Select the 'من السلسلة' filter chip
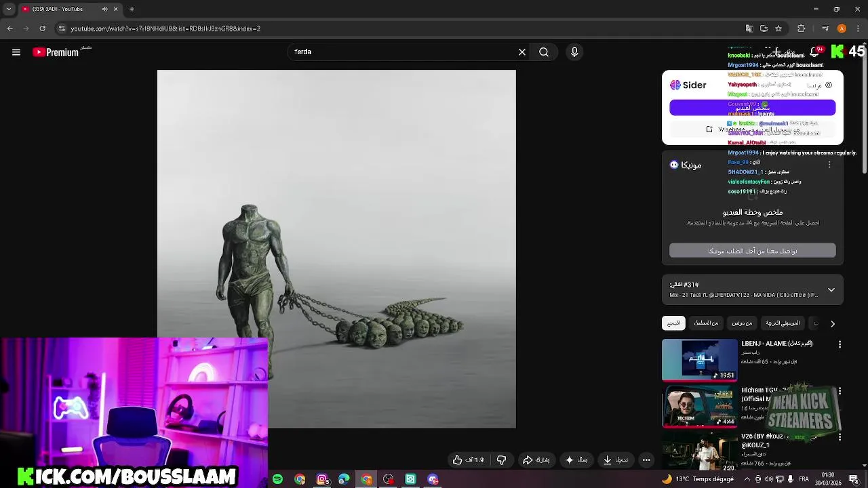868x488 pixels. tap(706, 323)
